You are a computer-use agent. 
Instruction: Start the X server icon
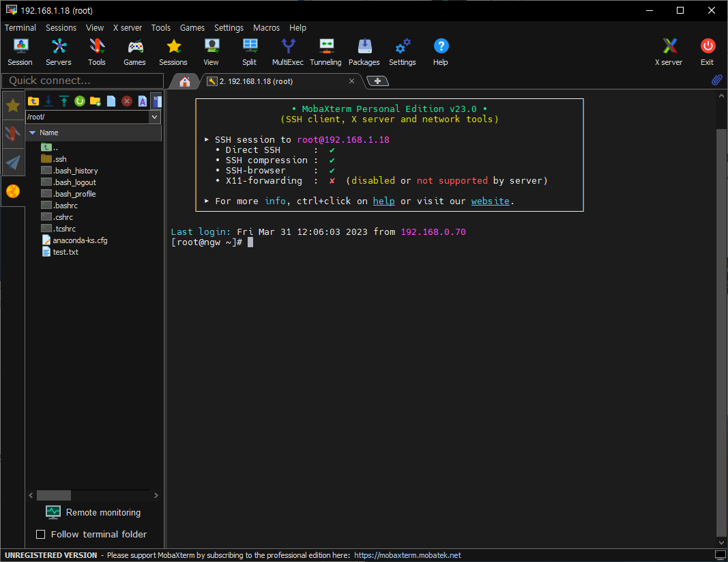(x=669, y=52)
